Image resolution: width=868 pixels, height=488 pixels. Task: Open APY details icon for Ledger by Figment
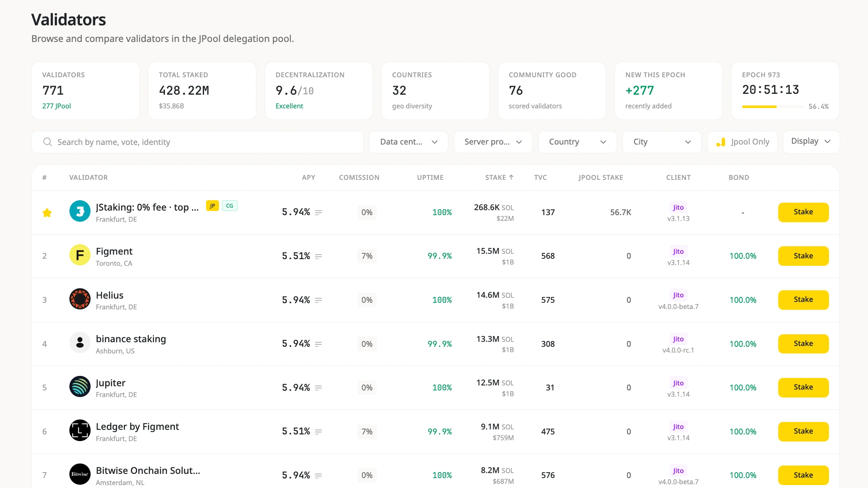click(x=319, y=432)
